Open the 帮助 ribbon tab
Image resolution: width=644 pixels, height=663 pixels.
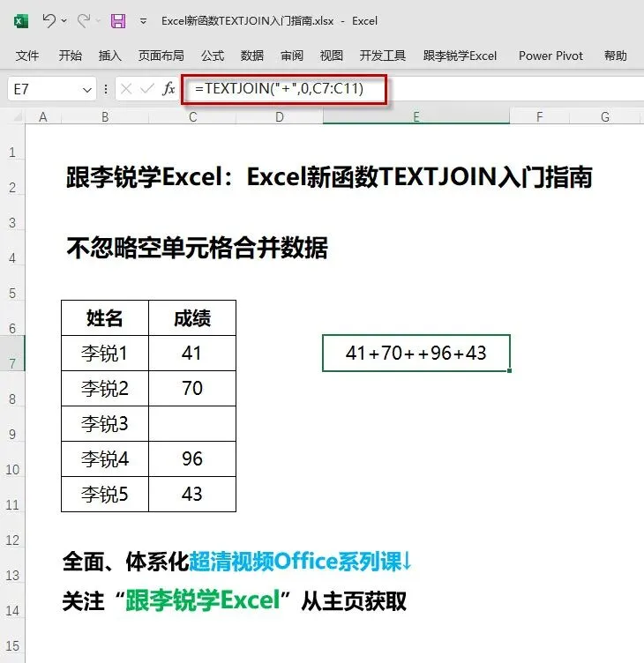(615, 56)
